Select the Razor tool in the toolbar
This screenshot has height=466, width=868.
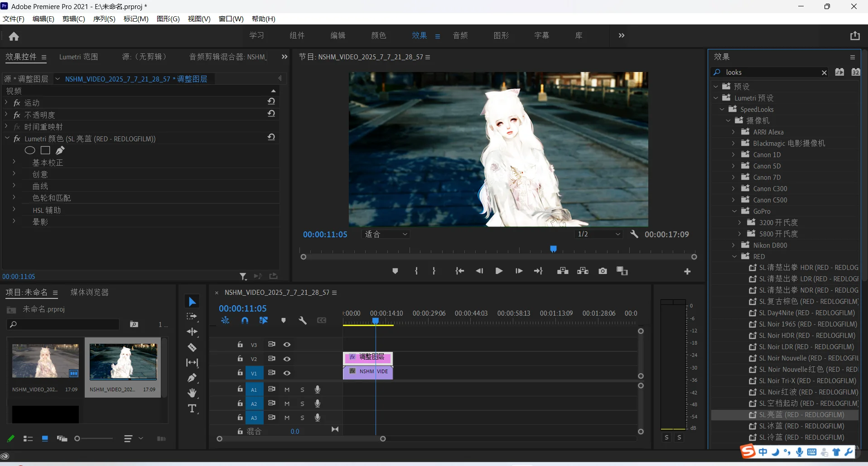pyautogui.click(x=192, y=348)
